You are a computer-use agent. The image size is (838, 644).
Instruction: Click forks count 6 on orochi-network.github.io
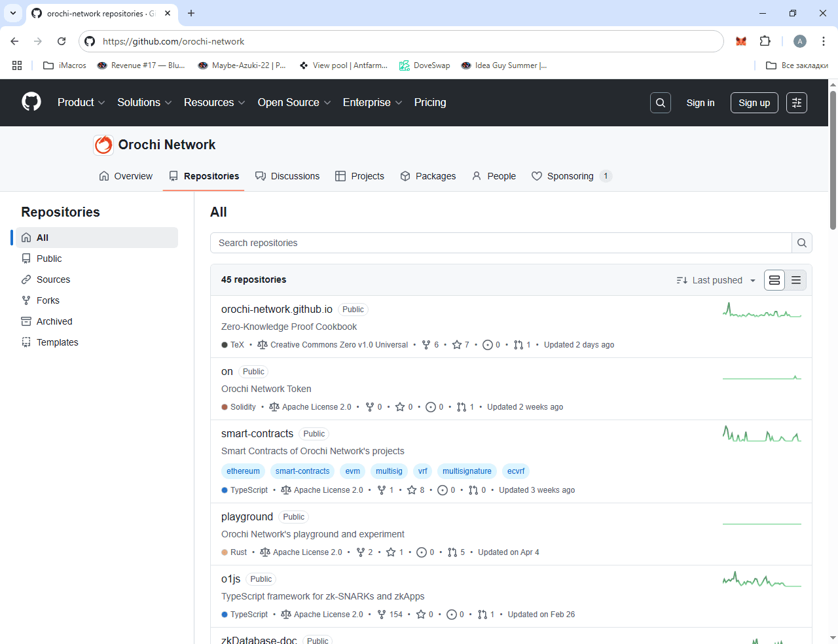(x=431, y=345)
